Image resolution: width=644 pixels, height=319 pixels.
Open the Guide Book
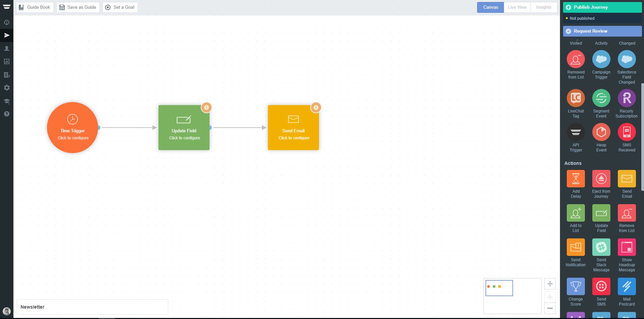coord(35,7)
